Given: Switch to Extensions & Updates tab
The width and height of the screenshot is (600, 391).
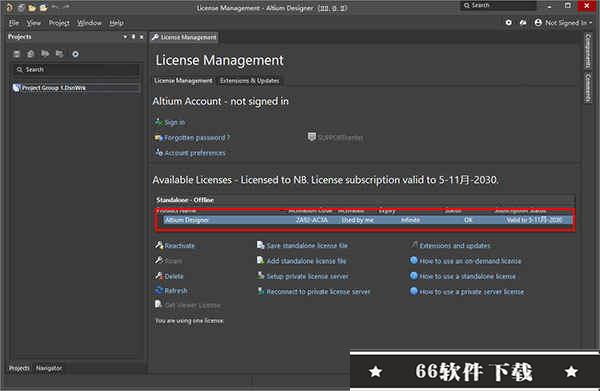Looking at the screenshot, I should tap(249, 81).
